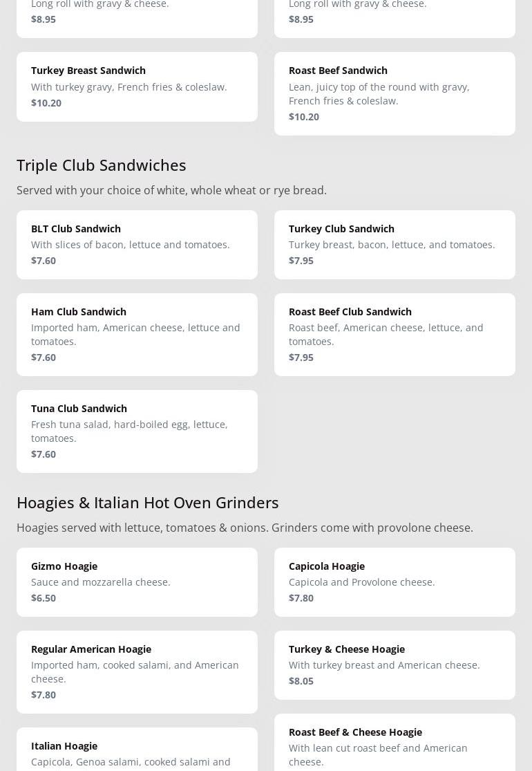Viewport: 532px width, 771px height.
Task: Choose the Regular American Hoagie
Action: coord(137,671)
